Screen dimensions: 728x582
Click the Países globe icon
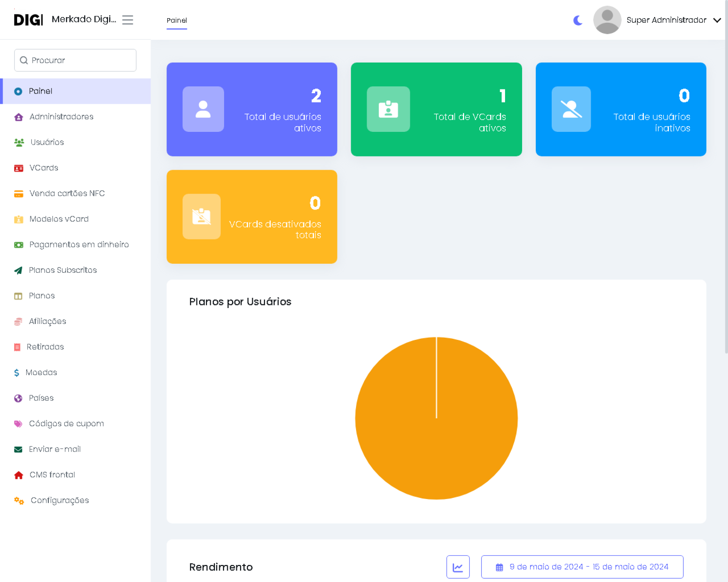18,398
